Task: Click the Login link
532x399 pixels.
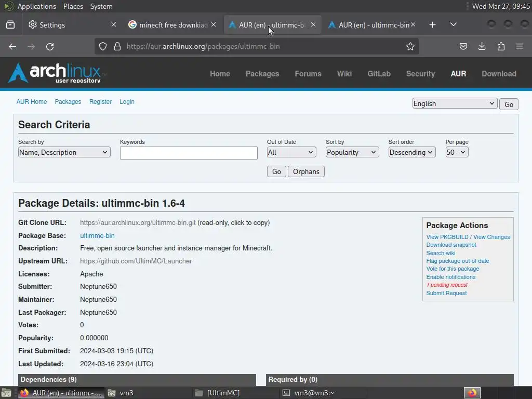Action: (127, 102)
